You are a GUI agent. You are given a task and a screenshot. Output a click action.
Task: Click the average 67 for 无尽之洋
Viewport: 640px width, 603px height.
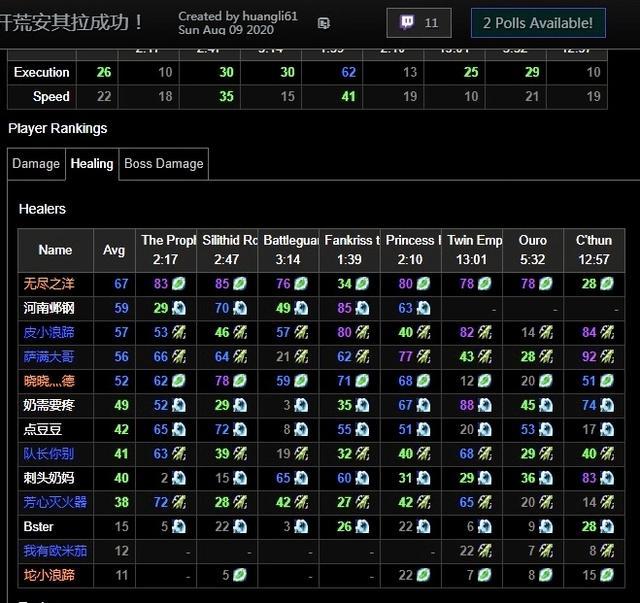[121, 284]
